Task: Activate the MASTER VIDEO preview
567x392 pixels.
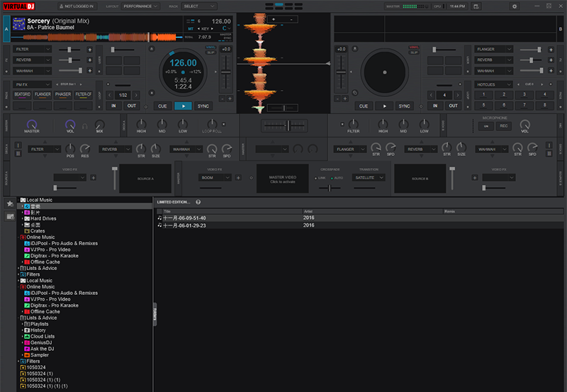Action: [x=282, y=179]
